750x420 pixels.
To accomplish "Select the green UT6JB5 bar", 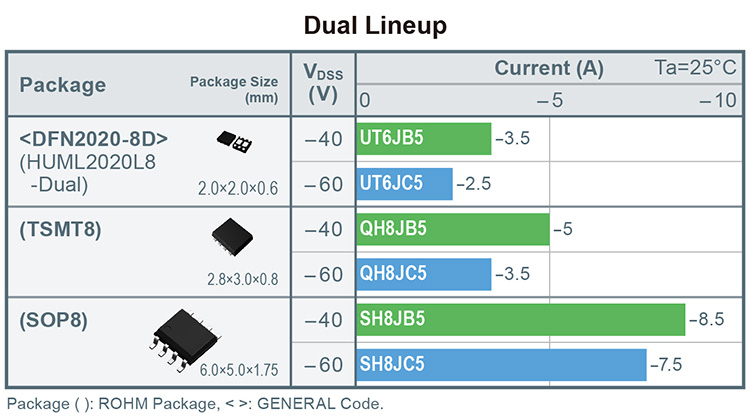I will click(x=423, y=138).
